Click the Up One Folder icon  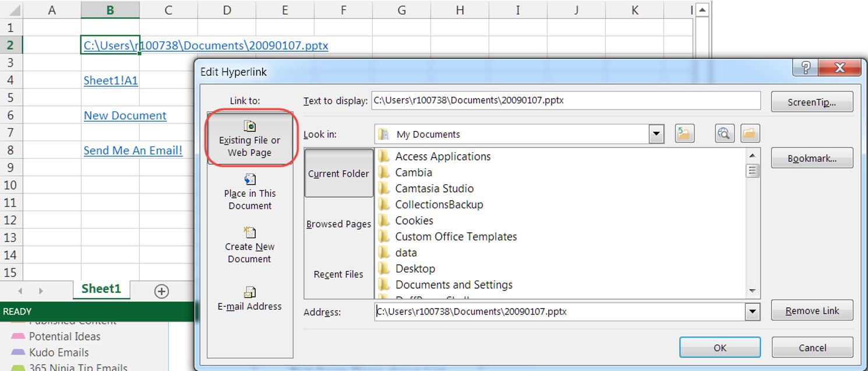click(x=685, y=134)
